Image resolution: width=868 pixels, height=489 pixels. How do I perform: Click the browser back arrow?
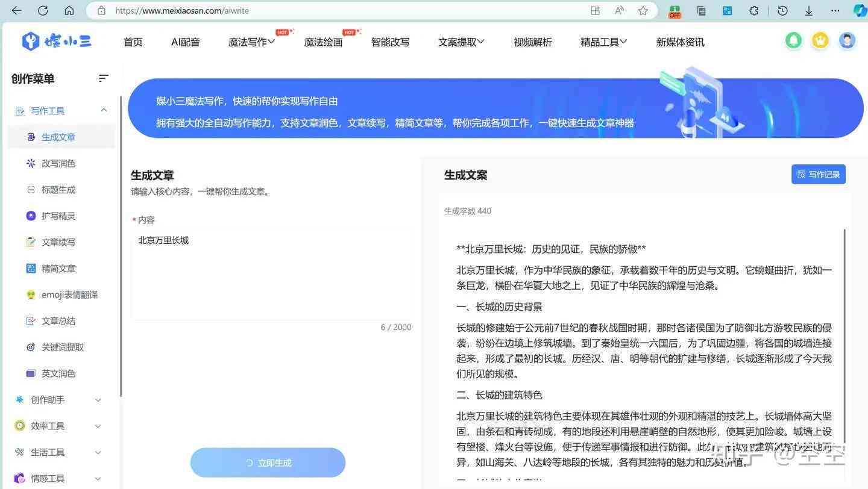coord(16,10)
